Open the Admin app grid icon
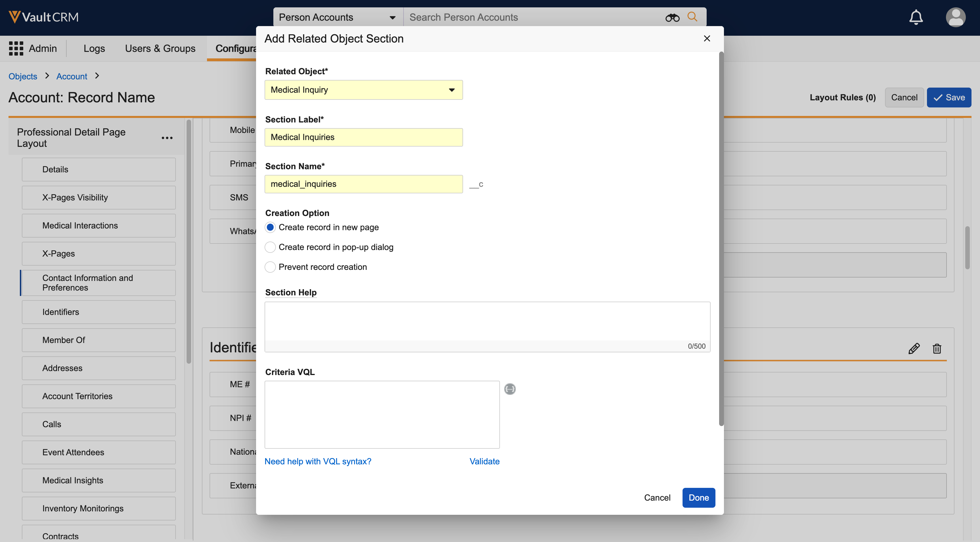The image size is (980, 542). 16,48
